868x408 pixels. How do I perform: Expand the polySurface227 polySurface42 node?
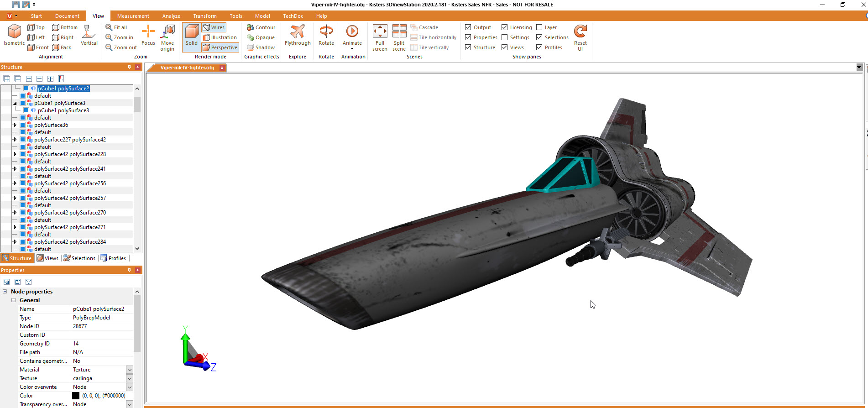tap(15, 140)
